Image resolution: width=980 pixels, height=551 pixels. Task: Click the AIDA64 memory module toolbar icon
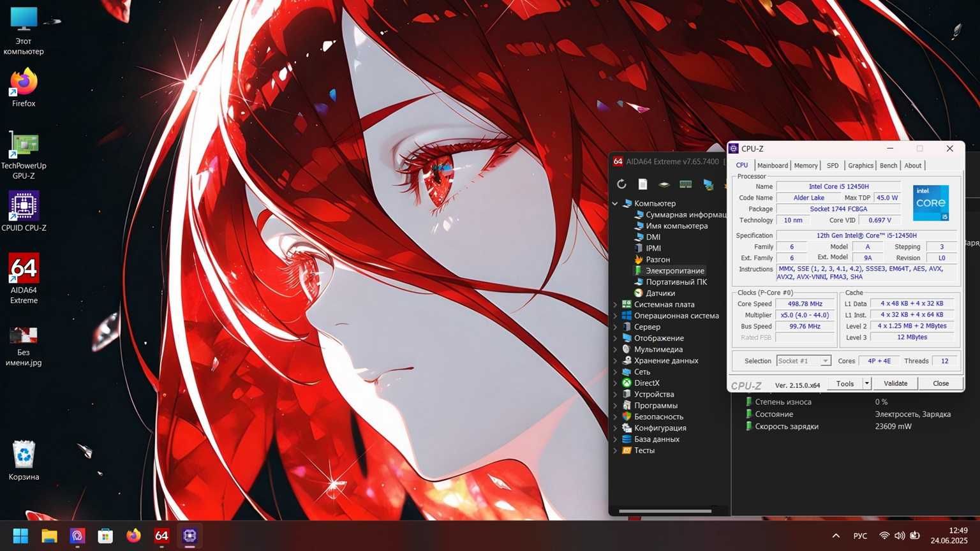(686, 184)
